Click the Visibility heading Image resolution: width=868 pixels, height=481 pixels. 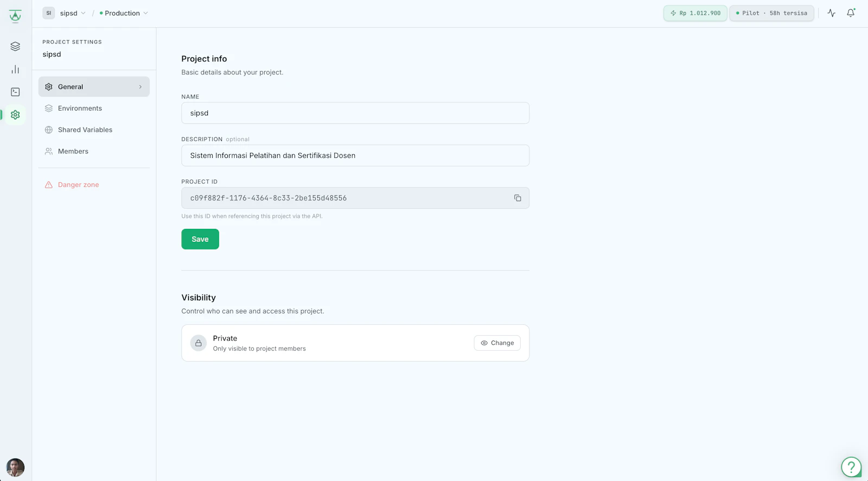coord(199,298)
